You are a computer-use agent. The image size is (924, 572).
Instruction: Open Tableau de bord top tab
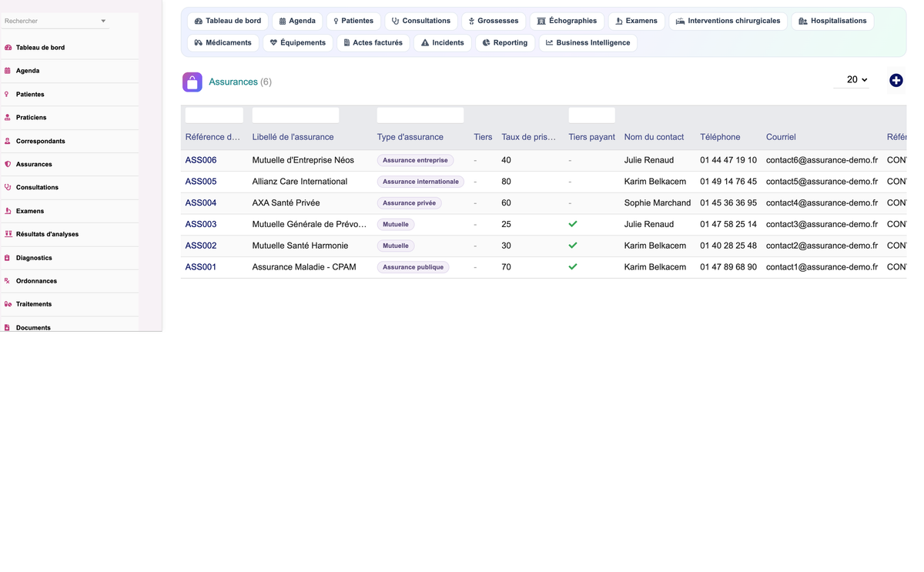tap(228, 21)
